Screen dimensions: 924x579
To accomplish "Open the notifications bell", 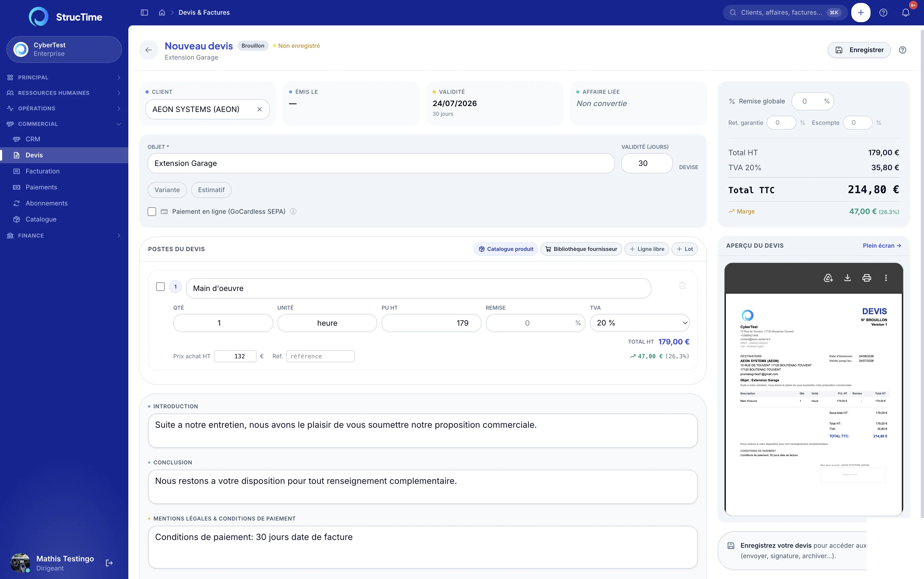I will click(906, 13).
